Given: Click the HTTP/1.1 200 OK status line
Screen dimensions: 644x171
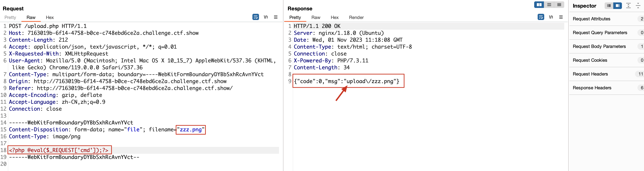Looking at the screenshot, I should pos(317,26).
